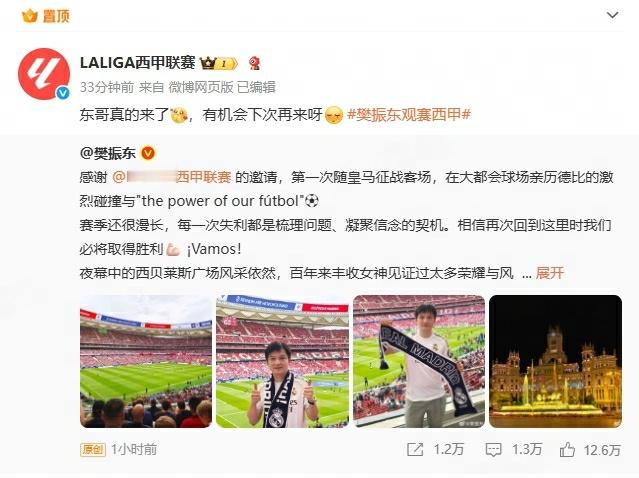Click the 原创 original post tag
The height and width of the screenshot is (478, 639).
[x=93, y=449]
